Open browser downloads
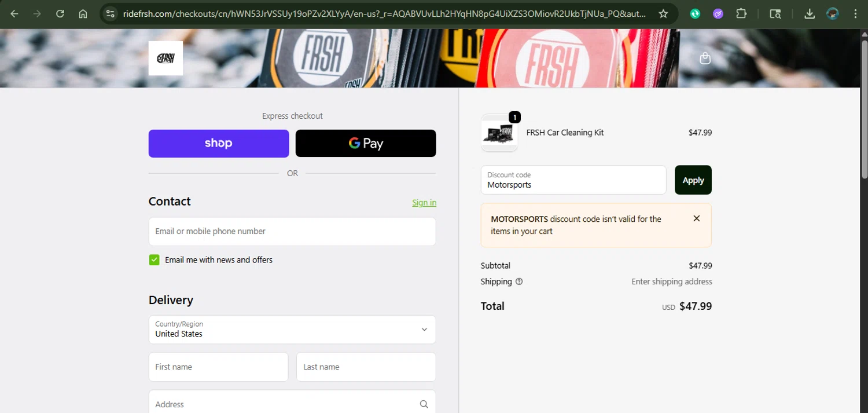This screenshot has width=868, height=413. coord(810,14)
